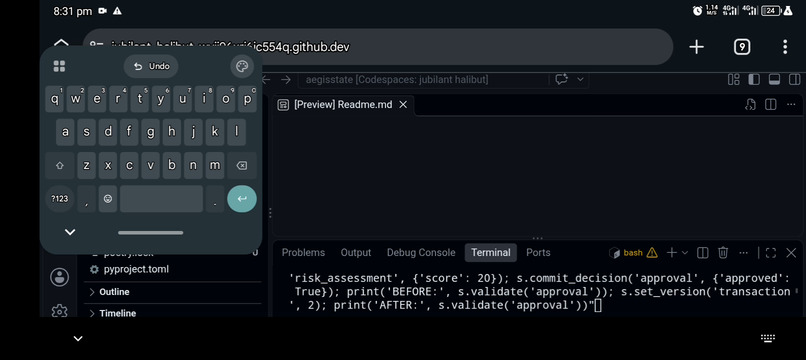Screen dimensions: 806x360
Task: Split the editor to the right
Action: coord(771,105)
